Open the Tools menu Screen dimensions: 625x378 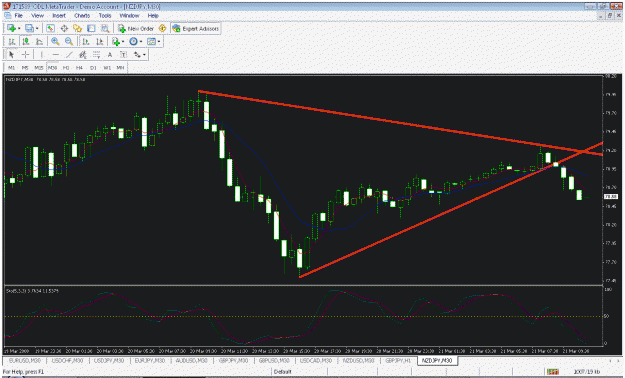tap(105, 16)
